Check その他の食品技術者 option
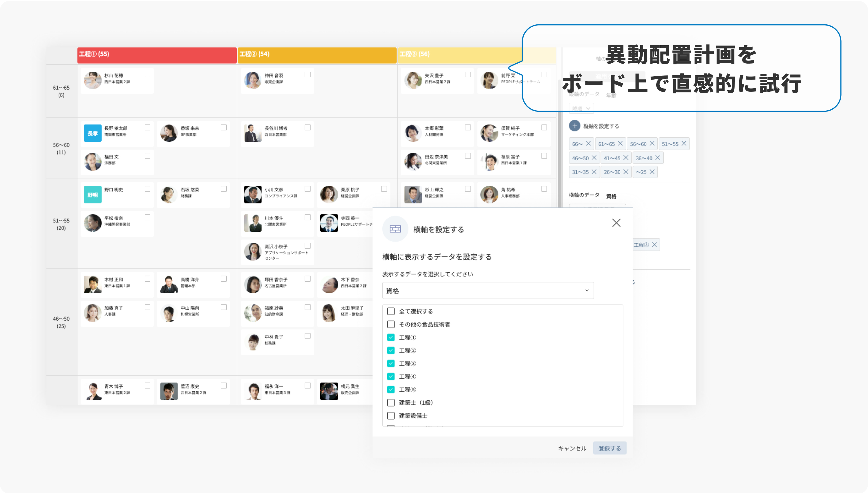868x493 pixels. point(391,324)
